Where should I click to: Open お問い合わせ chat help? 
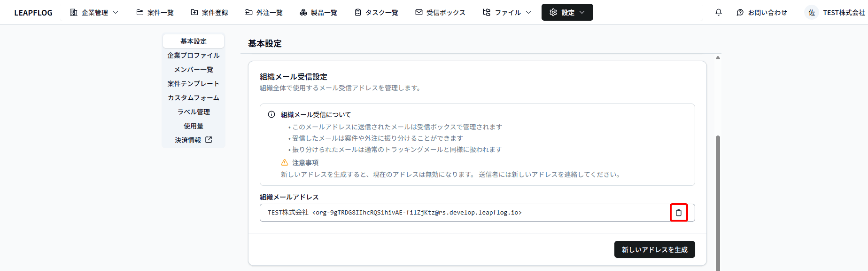point(762,13)
